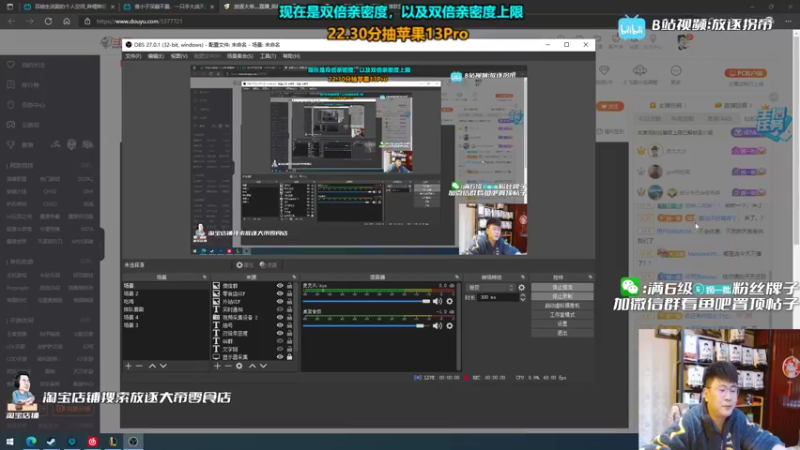Click the 滤镜 button on the source toolbar
The image size is (800, 450).
pos(268,265)
